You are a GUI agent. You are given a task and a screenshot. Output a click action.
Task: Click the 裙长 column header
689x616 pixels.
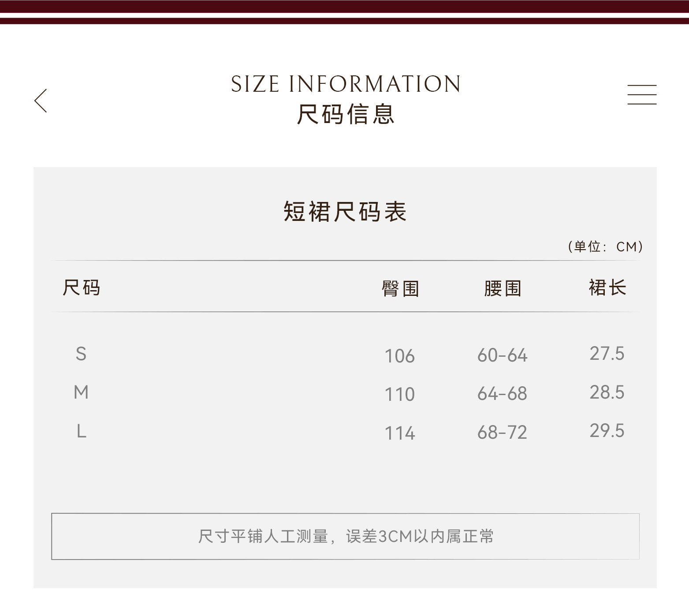[607, 288]
